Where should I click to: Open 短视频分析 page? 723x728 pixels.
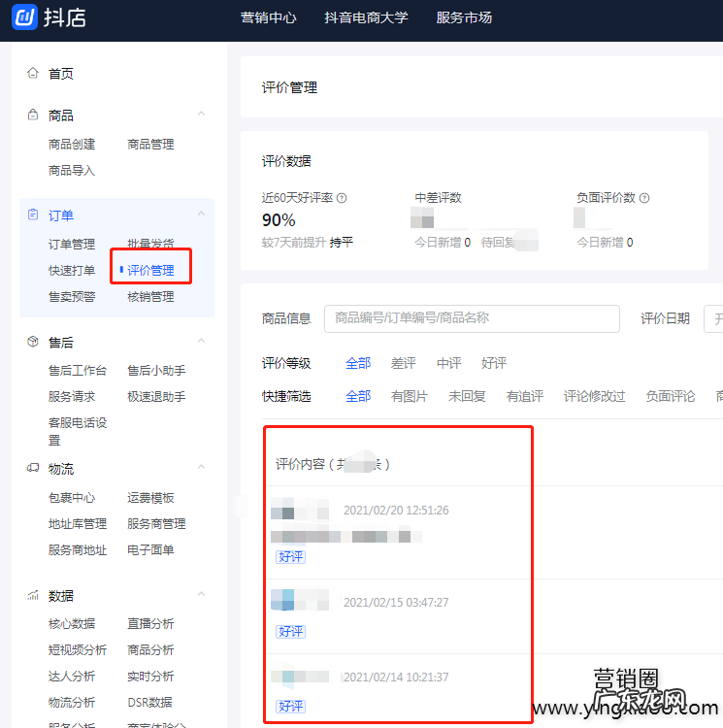pyautogui.click(x=78, y=649)
